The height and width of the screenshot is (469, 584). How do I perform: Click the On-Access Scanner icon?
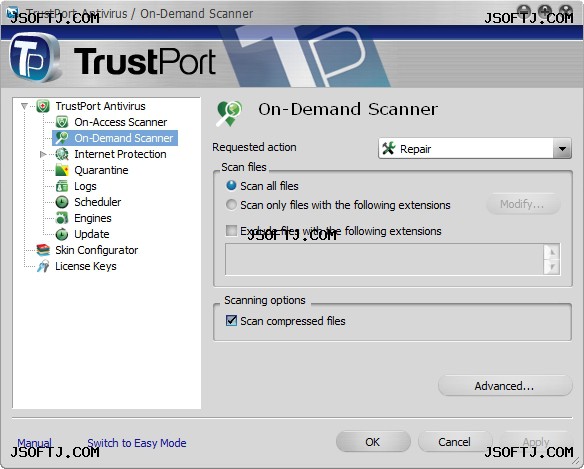(62, 122)
